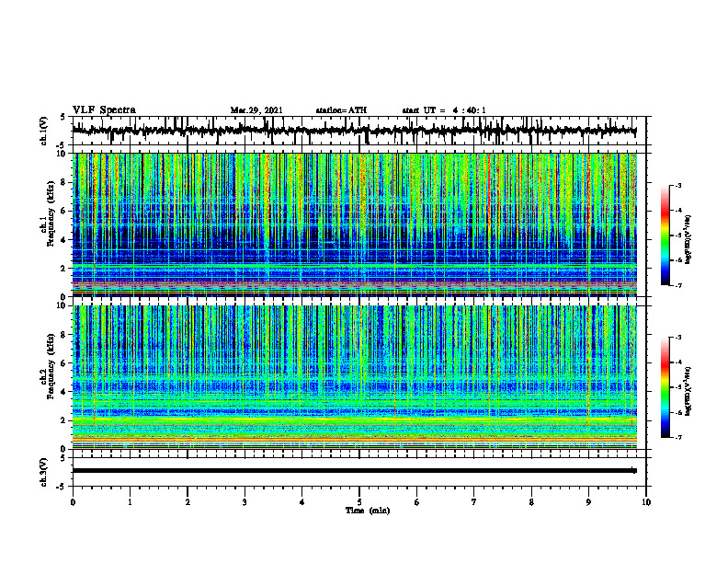Click the "Time (min)" axis label
The width and height of the screenshot is (728, 563).
pyautogui.click(x=368, y=511)
